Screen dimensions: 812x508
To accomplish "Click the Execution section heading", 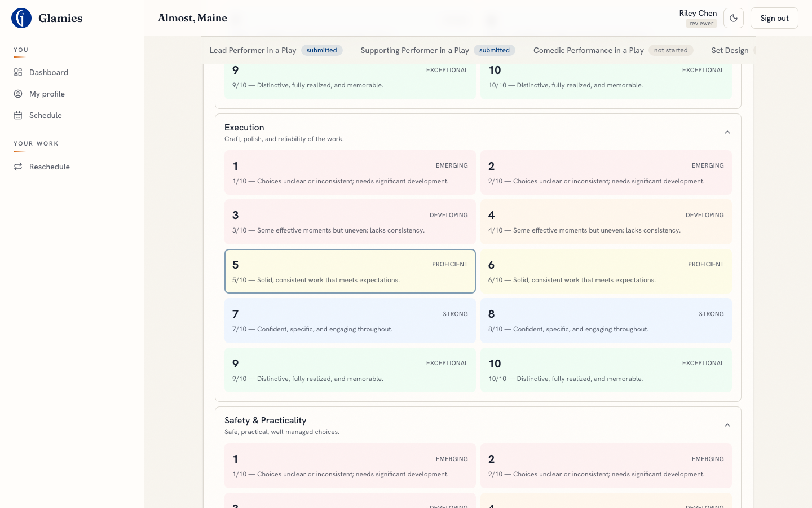I will coord(244,128).
